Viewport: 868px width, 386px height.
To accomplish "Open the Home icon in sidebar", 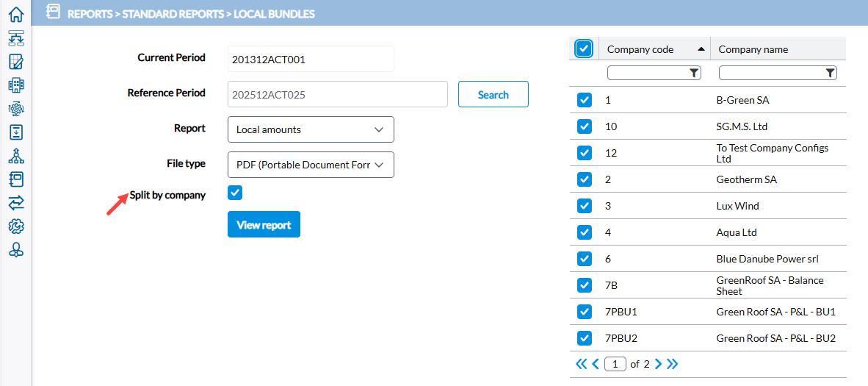I will click(x=16, y=14).
